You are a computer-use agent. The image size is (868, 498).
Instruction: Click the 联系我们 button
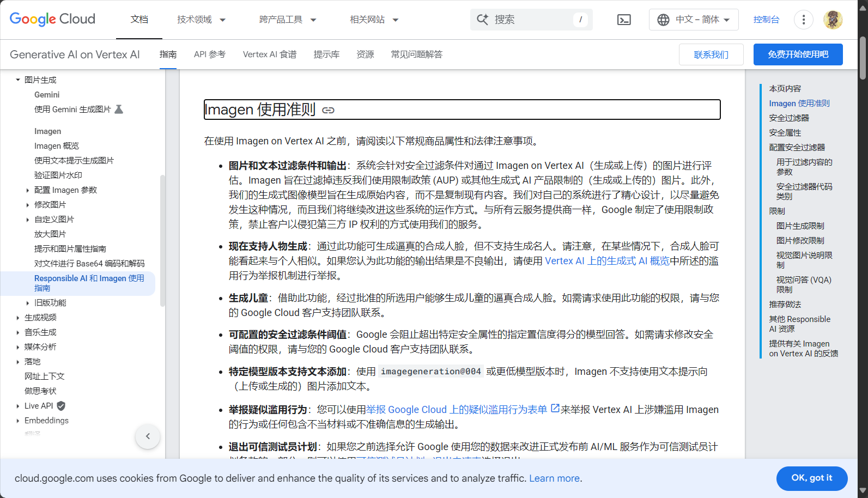711,54
